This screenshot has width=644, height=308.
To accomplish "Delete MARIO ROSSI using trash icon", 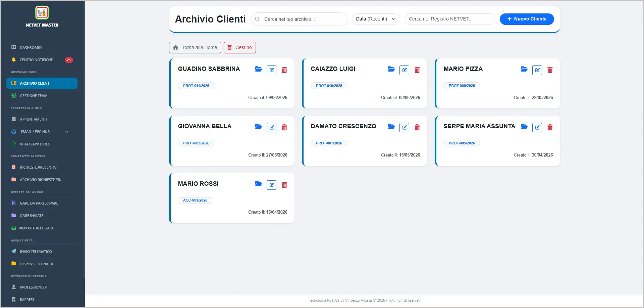I will click(284, 185).
